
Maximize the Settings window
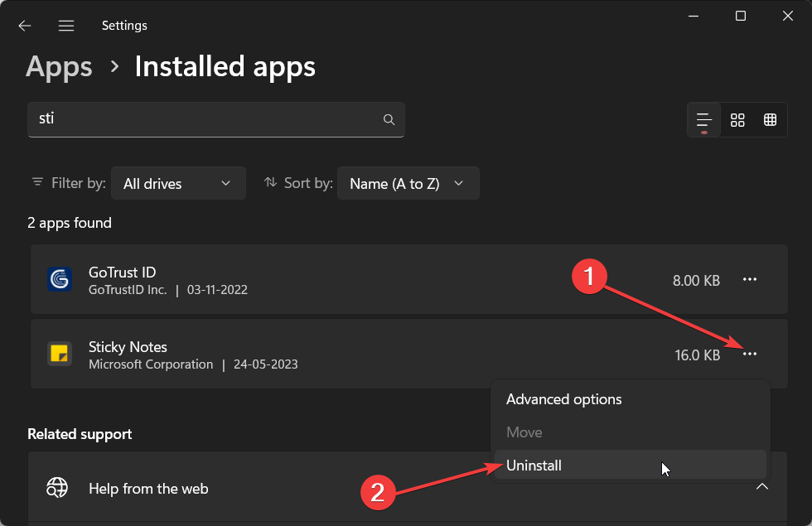pos(741,16)
